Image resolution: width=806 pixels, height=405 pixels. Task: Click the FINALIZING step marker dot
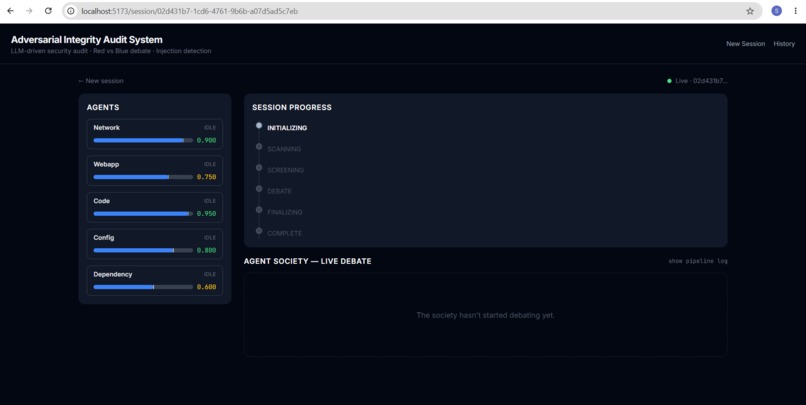(x=259, y=210)
